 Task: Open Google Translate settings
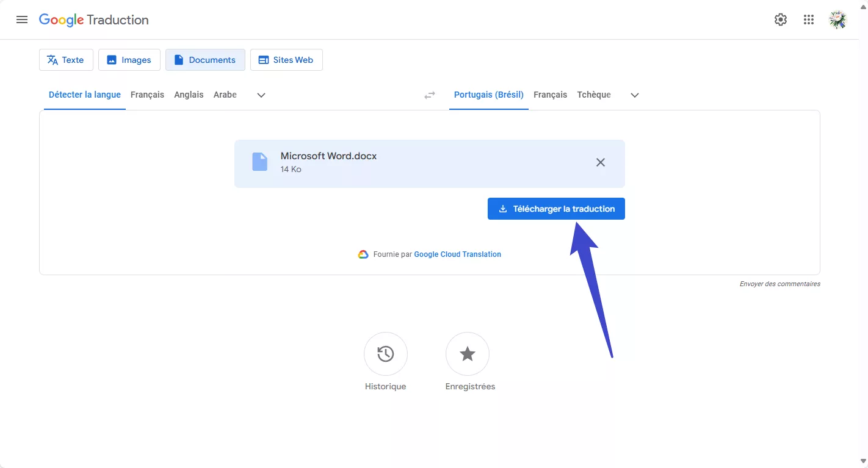click(x=780, y=19)
